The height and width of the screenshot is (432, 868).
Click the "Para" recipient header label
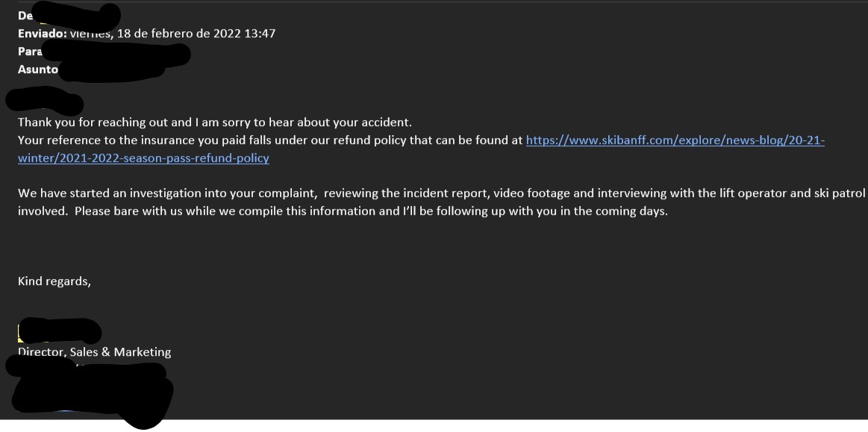(x=30, y=51)
